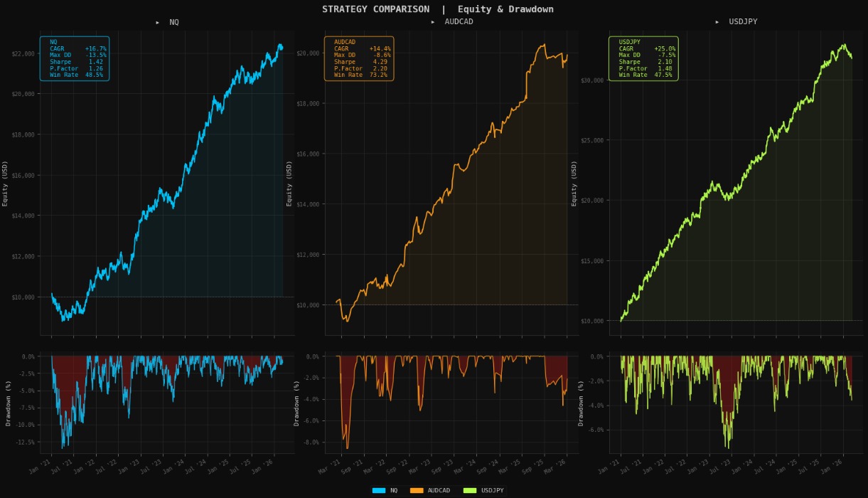The width and height of the screenshot is (868, 498).
Task: Expand the NQ panel disclosure arrow
Action: click(158, 22)
